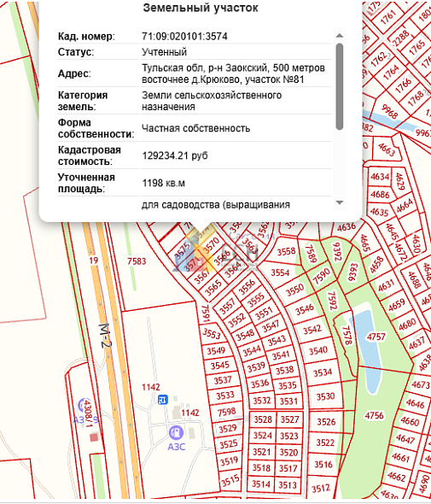
Task: Select parcel 1142 near the gas station
Action: click(x=150, y=387)
